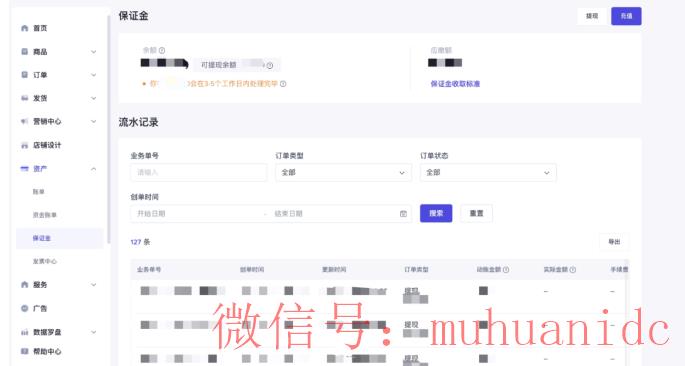
Task: Open 发票中心 submenu item
Action: click(x=45, y=261)
